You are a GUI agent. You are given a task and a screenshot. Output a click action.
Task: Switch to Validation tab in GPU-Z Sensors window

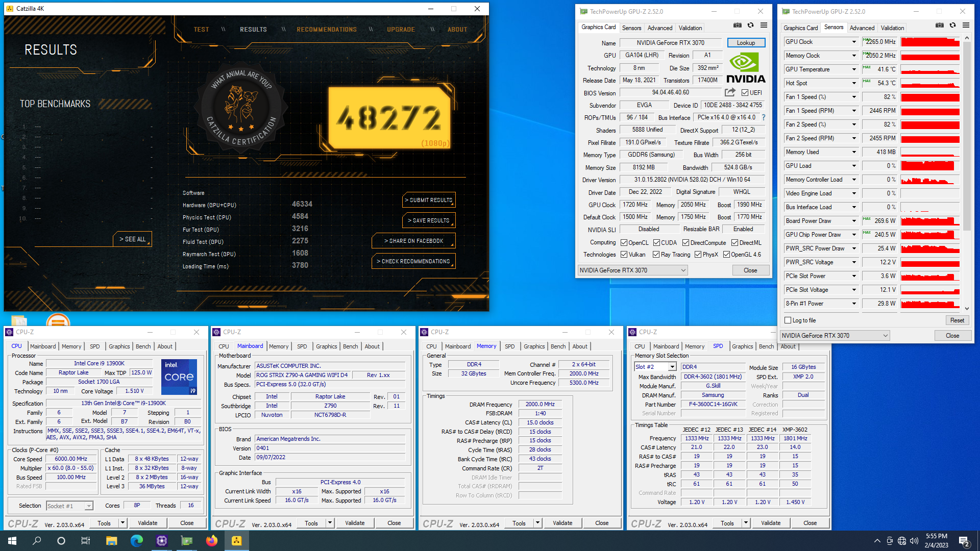[x=892, y=28]
